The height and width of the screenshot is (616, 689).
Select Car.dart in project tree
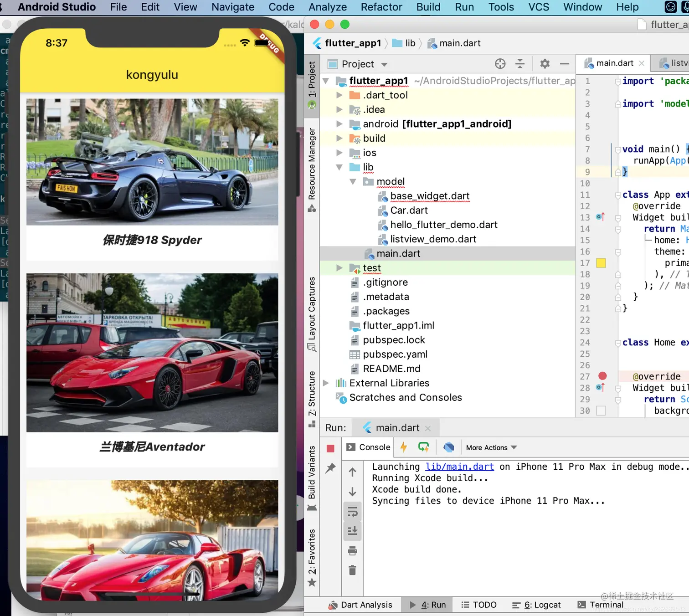pyautogui.click(x=409, y=210)
